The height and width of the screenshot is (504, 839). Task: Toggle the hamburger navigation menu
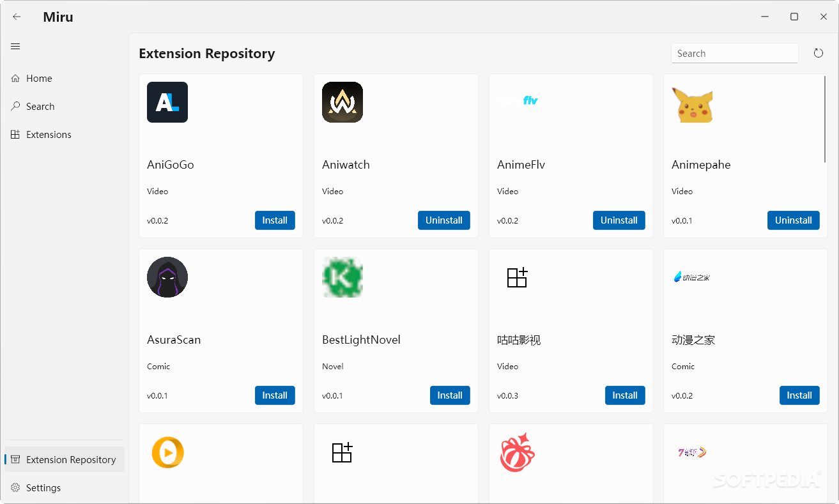(x=16, y=46)
